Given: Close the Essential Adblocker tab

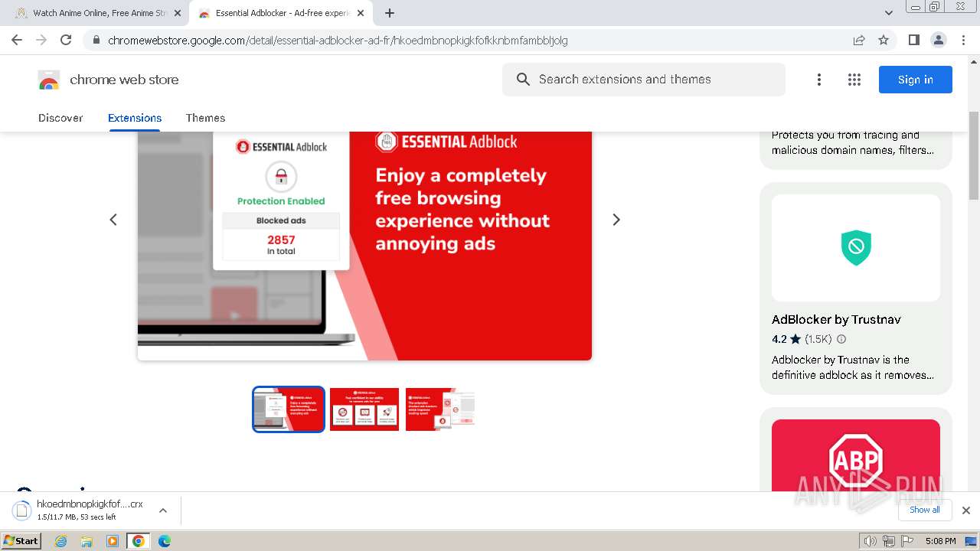Looking at the screenshot, I should 361,13.
